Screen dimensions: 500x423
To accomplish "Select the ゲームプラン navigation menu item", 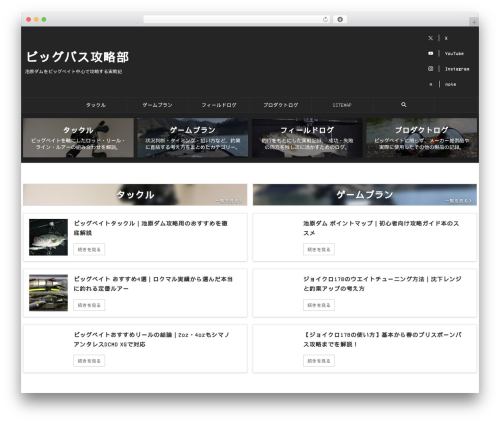I will (157, 105).
